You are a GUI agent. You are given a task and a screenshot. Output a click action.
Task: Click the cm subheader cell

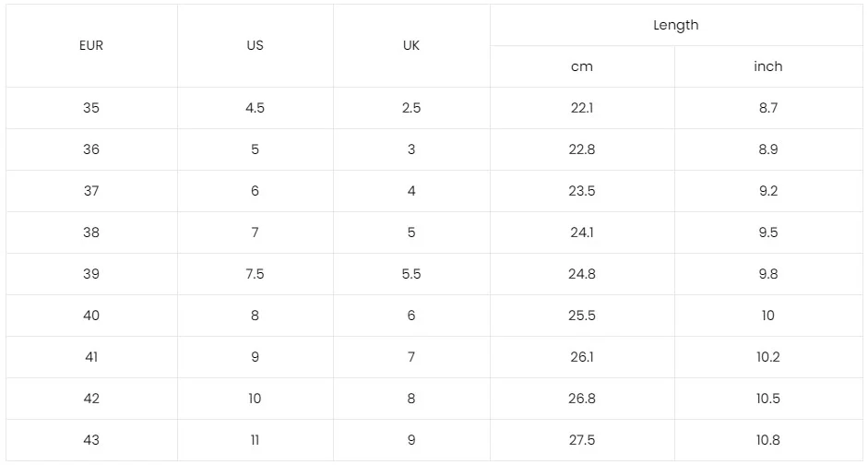[582, 66]
